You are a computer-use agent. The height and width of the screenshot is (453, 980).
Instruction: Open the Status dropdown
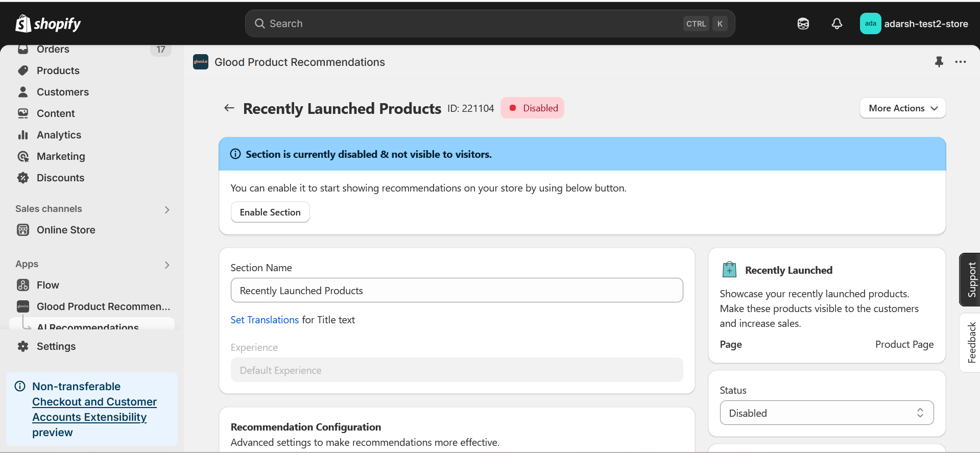826,413
